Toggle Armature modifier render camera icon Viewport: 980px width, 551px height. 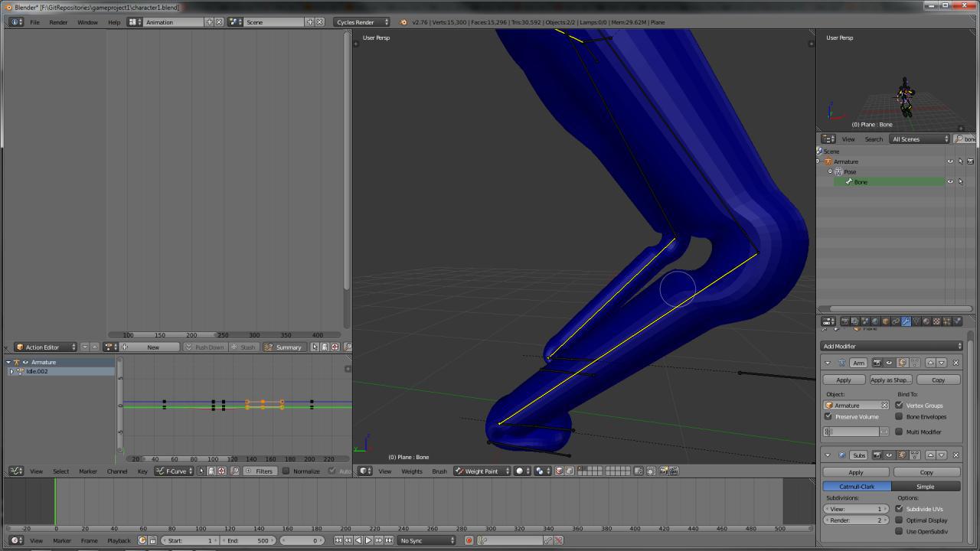(877, 363)
